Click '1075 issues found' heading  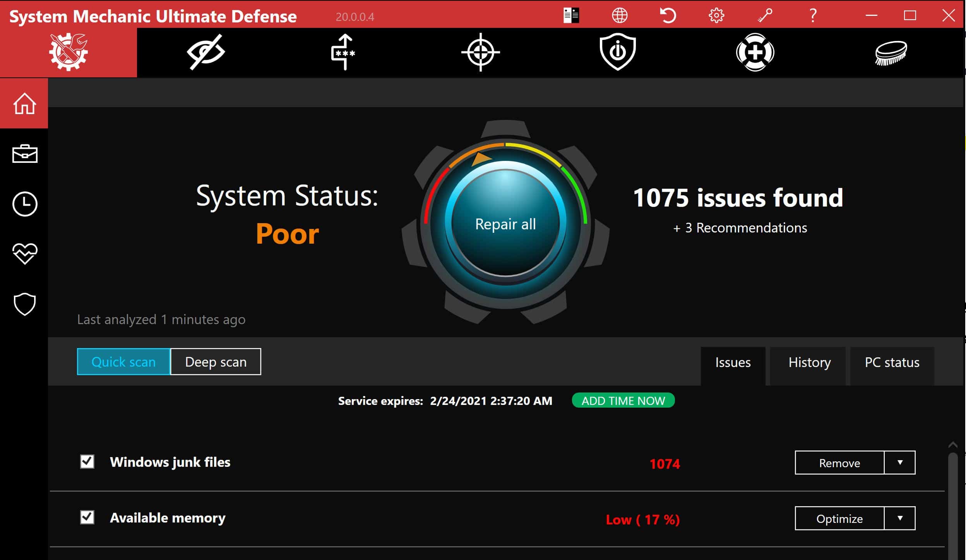pyautogui.click(x=738, y=198)
